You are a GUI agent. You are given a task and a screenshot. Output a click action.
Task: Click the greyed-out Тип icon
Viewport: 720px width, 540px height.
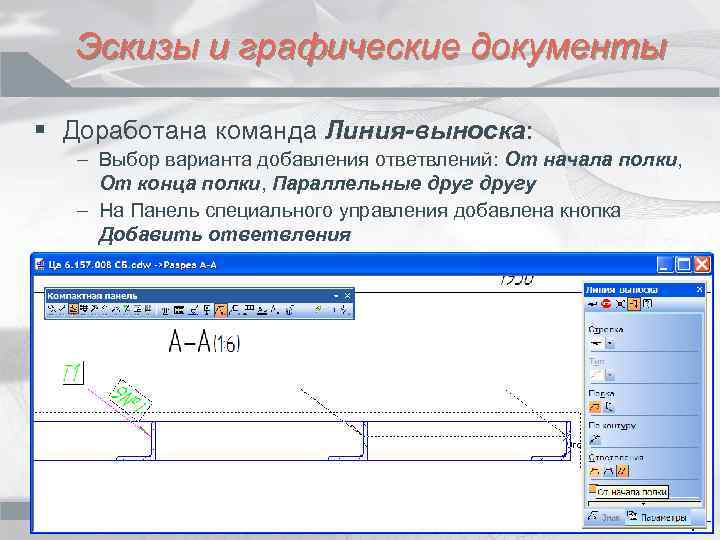596,375
